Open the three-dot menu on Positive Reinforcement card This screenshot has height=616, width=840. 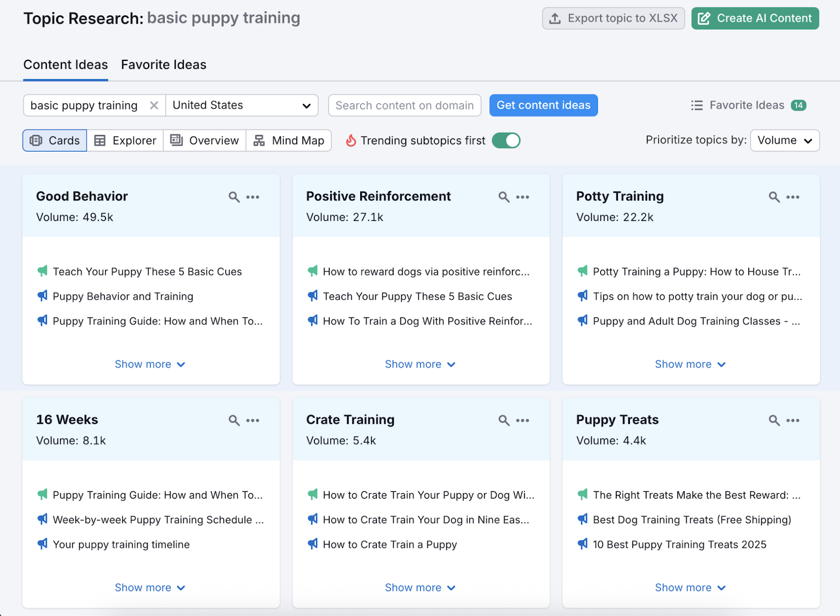tap(522, 197)
